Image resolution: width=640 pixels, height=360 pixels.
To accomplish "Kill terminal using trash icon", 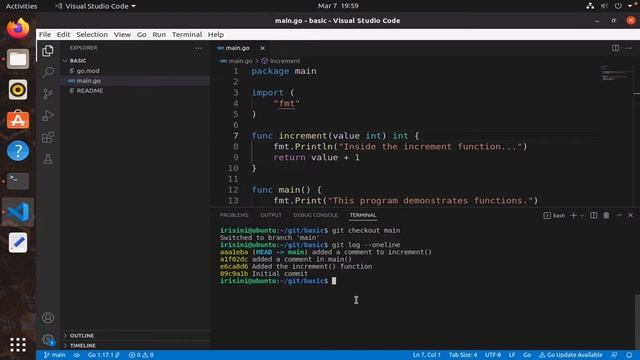I will [606, 215].
